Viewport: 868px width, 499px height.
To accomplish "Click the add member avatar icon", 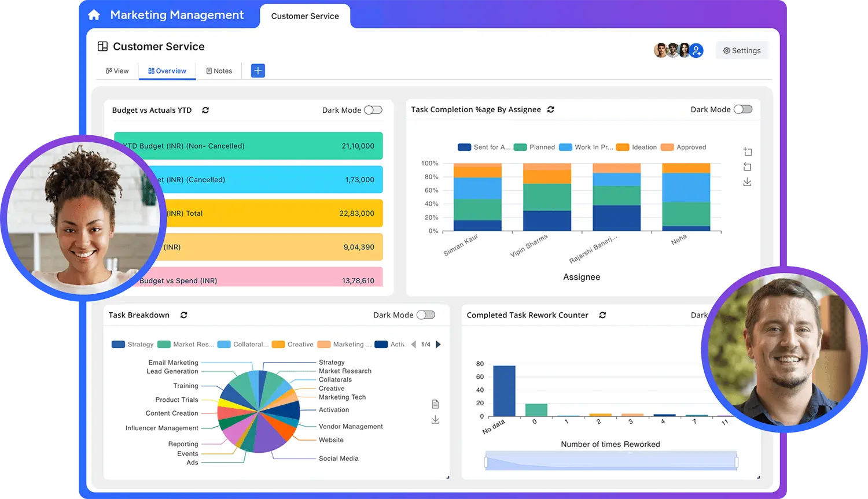I will (x=697, y=51).
